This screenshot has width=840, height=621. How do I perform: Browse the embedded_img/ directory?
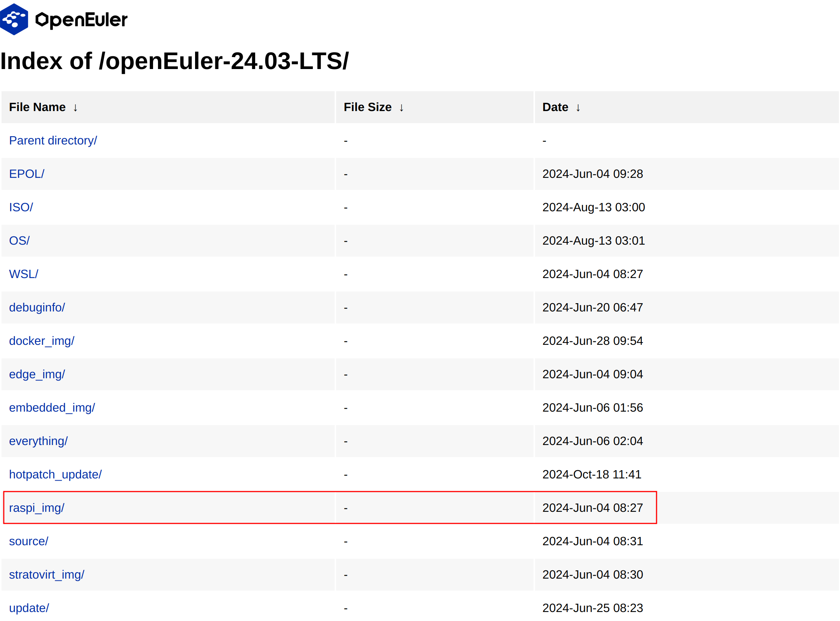[x=52, y=408]
